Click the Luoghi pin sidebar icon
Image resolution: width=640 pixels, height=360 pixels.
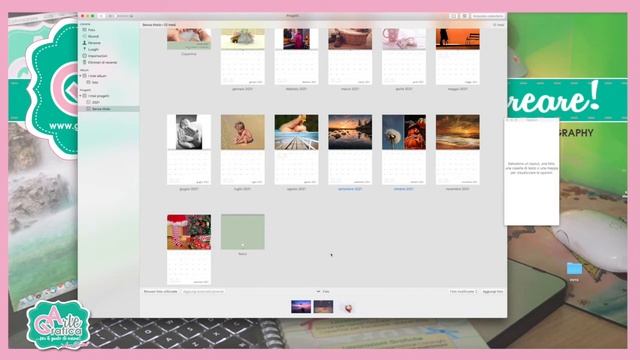pyautogui.click(x=84, y=49)
